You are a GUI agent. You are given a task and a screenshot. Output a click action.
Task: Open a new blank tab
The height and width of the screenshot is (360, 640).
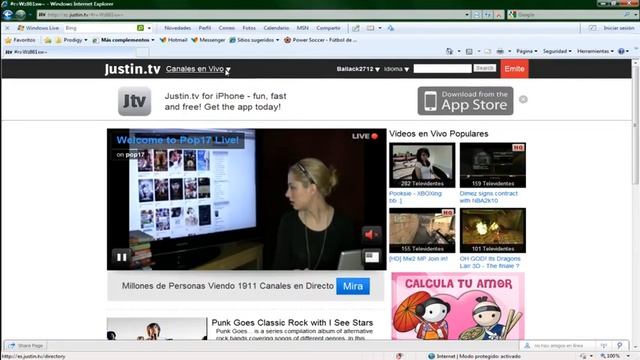coord(142,52)
